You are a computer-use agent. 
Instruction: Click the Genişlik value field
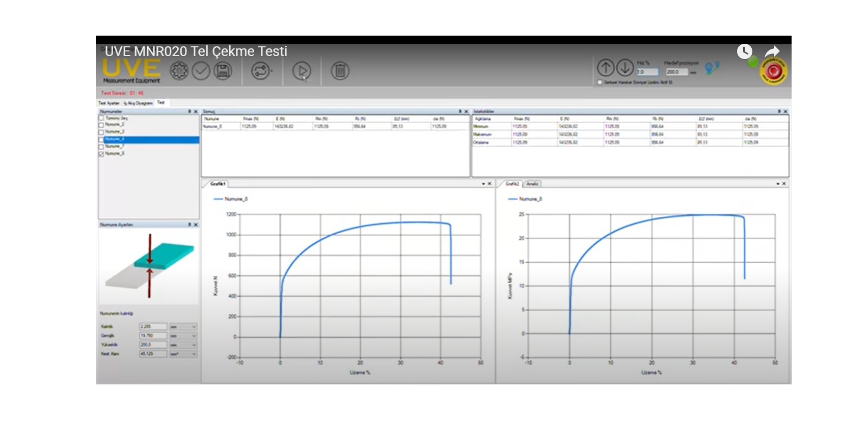(153, 336)
